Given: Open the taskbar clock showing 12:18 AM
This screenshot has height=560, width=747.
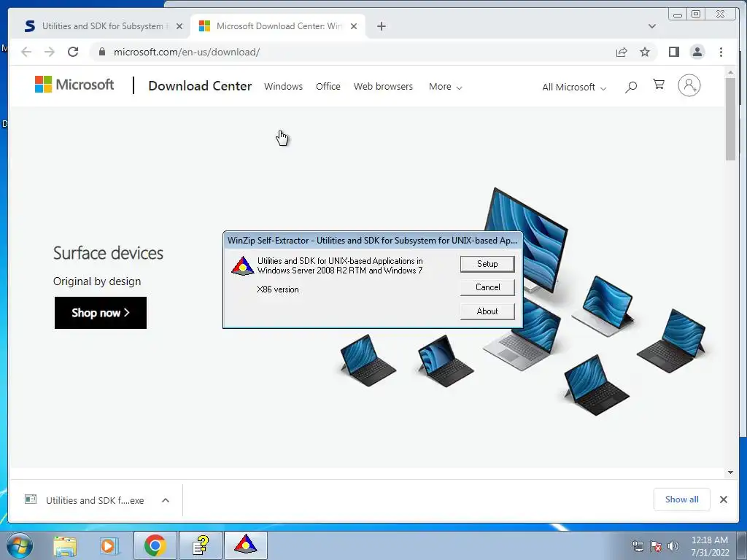Looking at the screenshot, I should pos(710,546).
